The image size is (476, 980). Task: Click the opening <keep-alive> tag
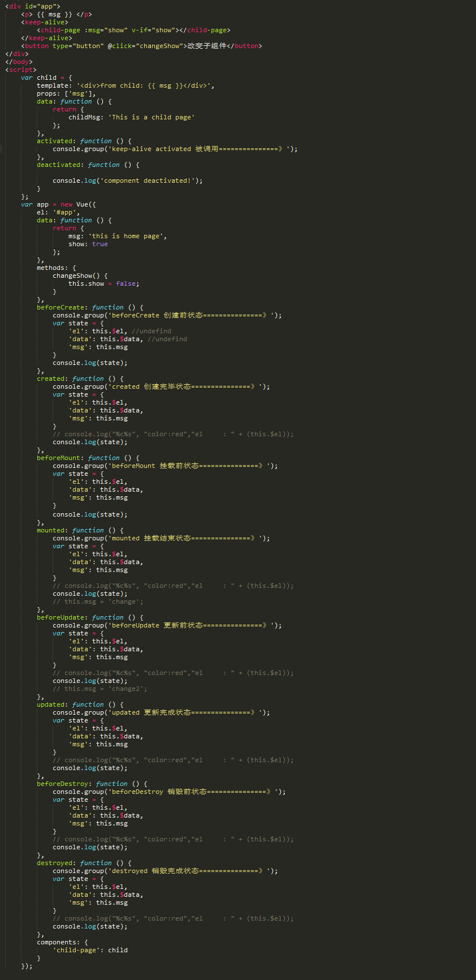[45, 22]
